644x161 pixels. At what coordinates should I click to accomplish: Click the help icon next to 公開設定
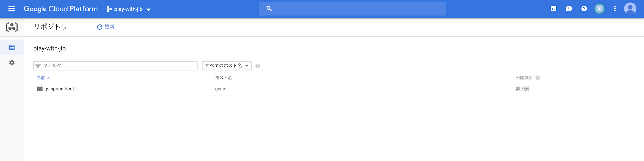538,78
